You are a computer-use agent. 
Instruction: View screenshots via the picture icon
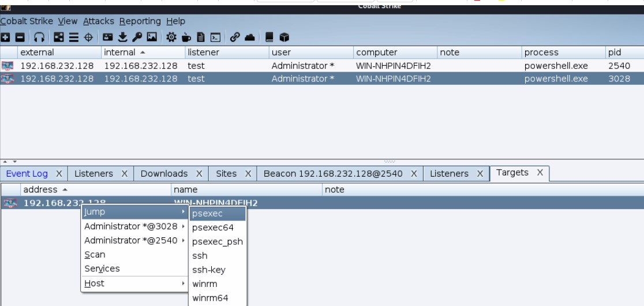click(152, 38)
